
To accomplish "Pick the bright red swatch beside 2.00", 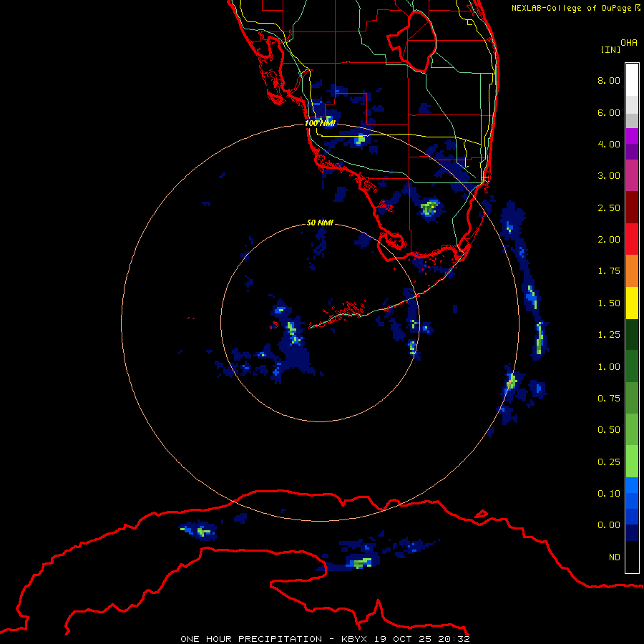I will [x=632, y=239].
